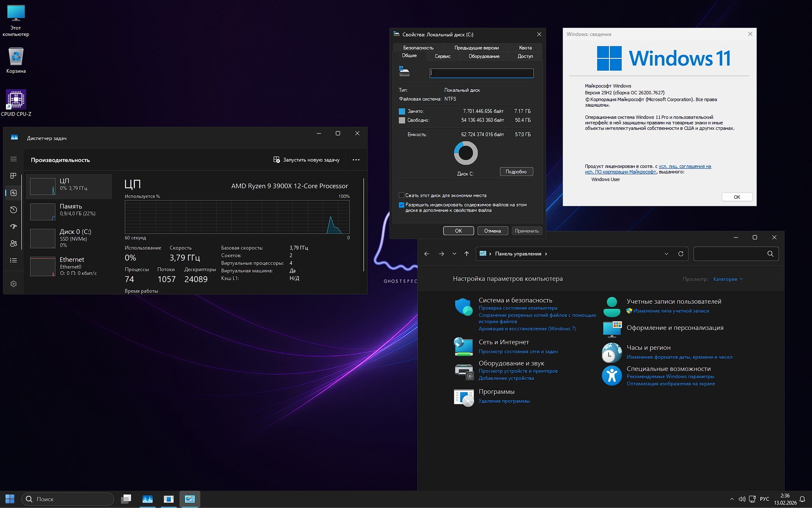Open App history in Task Manager sidebar

(14, 210)
